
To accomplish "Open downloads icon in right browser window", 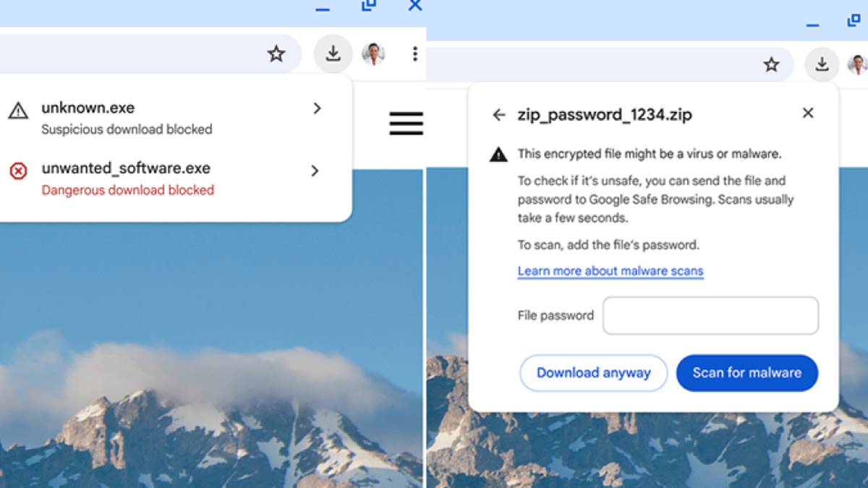I will pyautogui.click(x=822, y=64).
